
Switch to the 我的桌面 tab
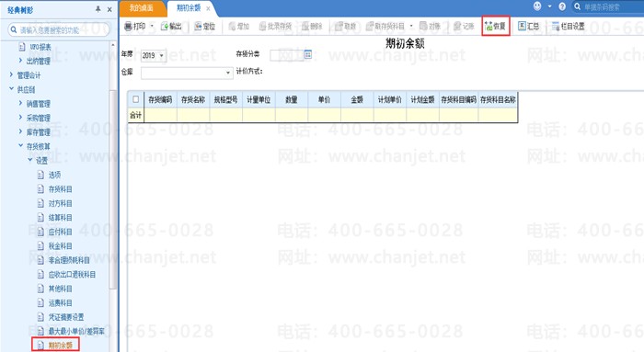[x=142, y=7]
